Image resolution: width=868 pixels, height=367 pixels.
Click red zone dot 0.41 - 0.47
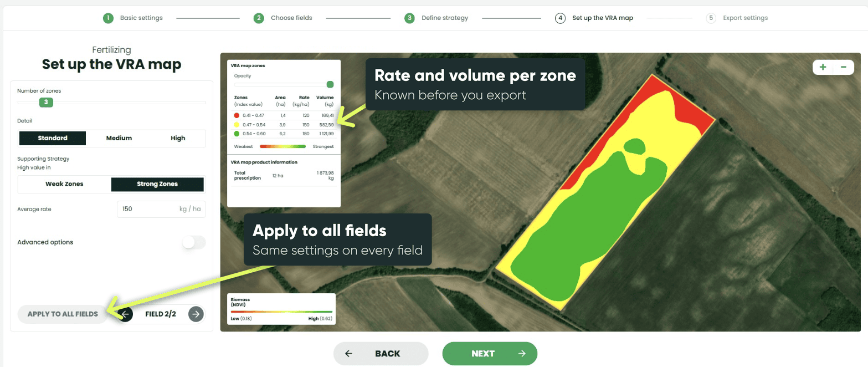[237, 115]
